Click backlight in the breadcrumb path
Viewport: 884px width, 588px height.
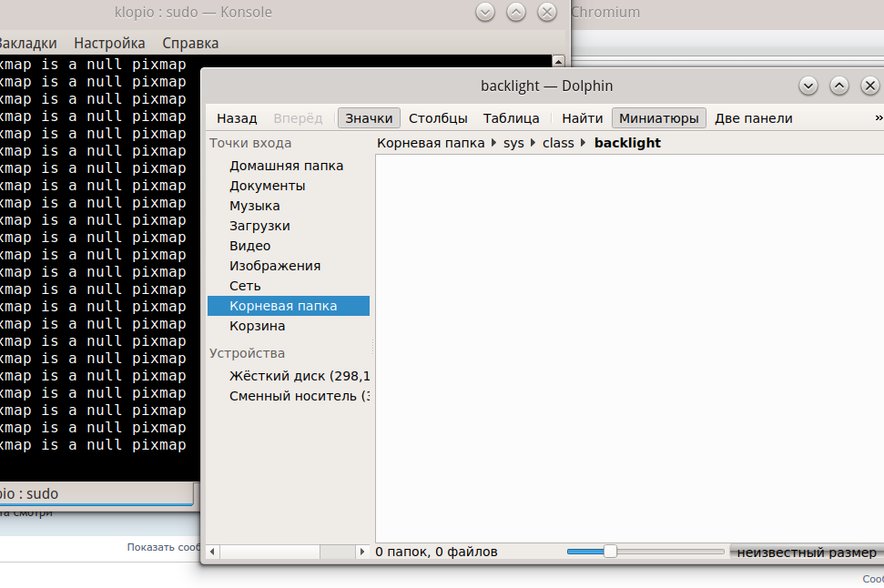click(x=627, y=143)
